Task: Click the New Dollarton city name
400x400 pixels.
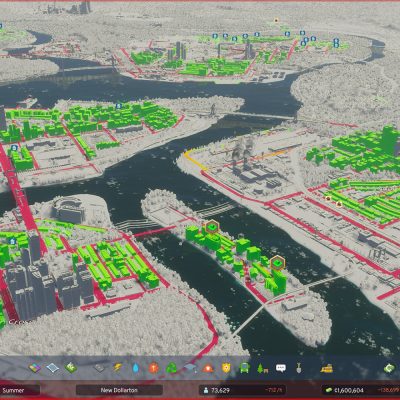Action: point(119,390)
